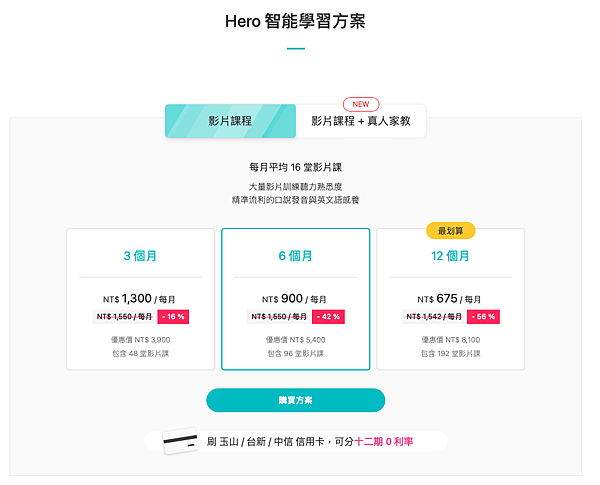This screenshot has width=600, height=485.
Task: Select the 影片課程 tab
Action: (230, 122)
